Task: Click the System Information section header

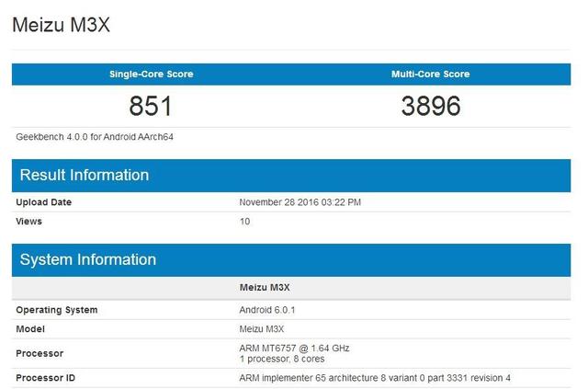Action: click(88, 259)
